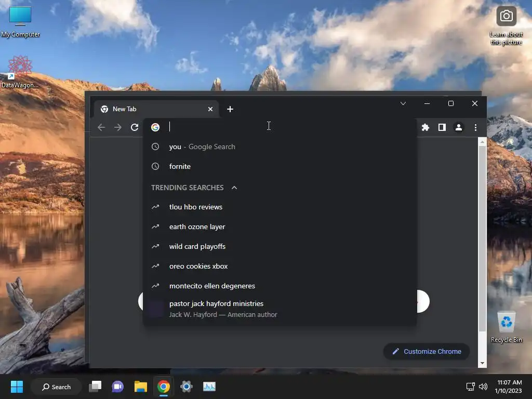Click 'Learn about this picture' desktop icon

click(506, 26)
